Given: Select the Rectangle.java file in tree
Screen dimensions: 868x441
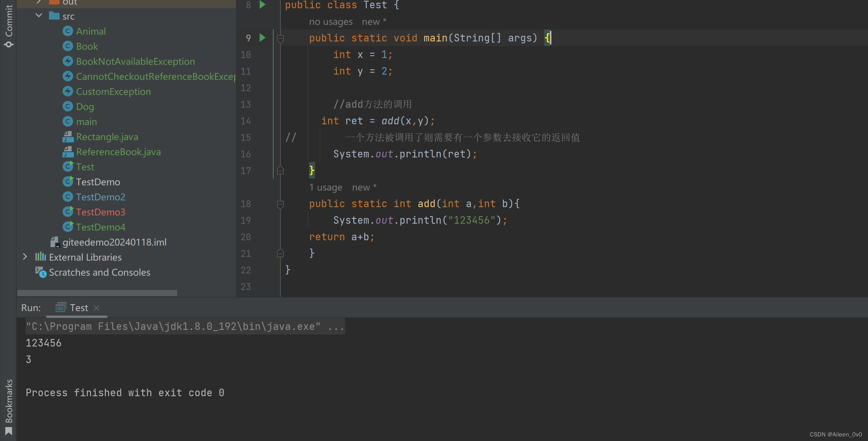Looking at the screenshot, I should click(107, 137).
